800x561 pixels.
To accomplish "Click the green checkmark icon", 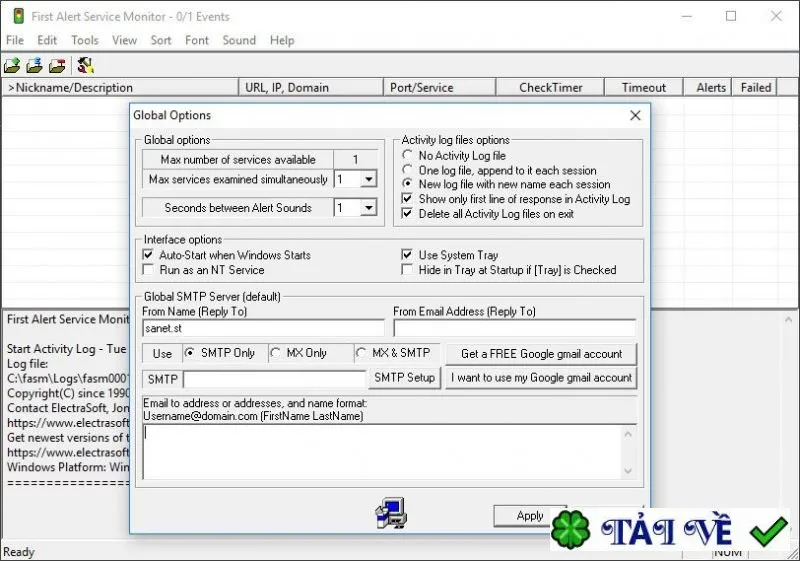I will tap(768, 531).
